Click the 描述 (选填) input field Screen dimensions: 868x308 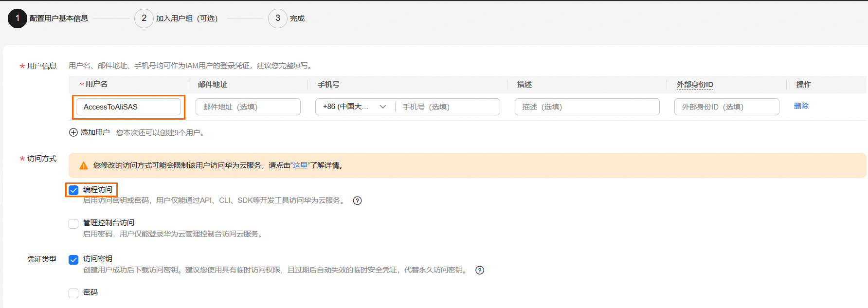click(587, 107)
